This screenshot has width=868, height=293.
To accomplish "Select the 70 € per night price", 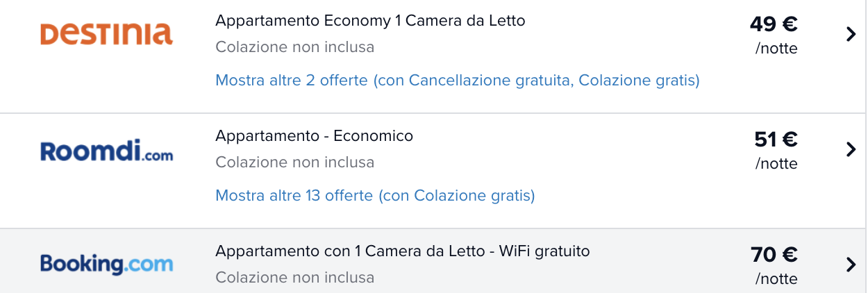I will tap(774, 256).
